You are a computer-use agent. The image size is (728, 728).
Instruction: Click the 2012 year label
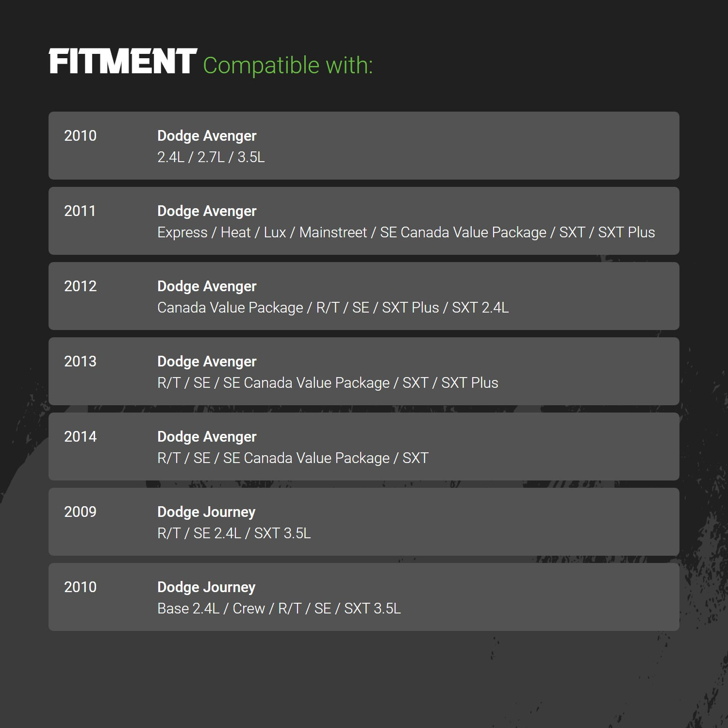[80, 286]
